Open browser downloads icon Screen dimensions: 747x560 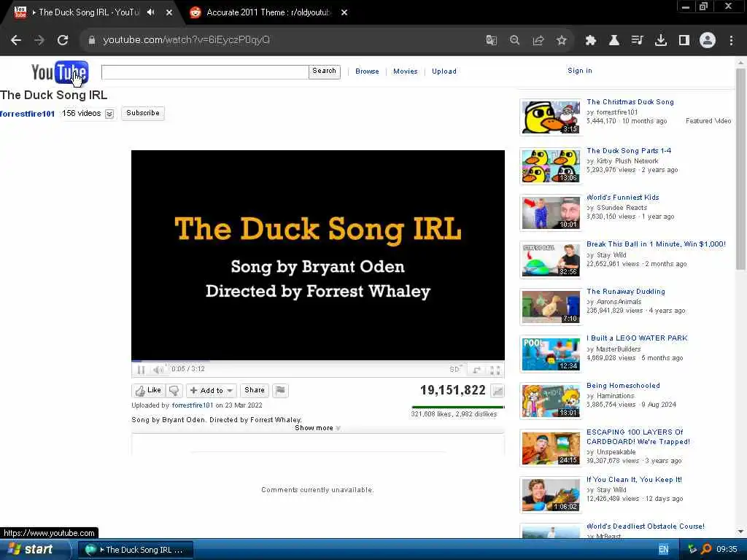(661, 40)
